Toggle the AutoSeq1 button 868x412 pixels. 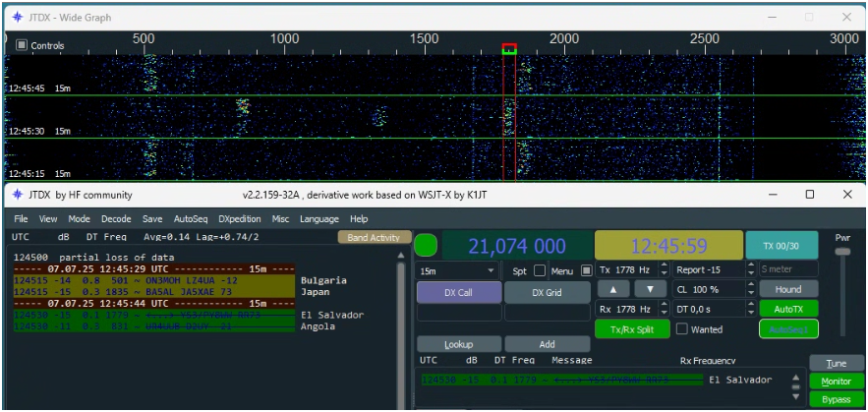(x=788, y=329)
